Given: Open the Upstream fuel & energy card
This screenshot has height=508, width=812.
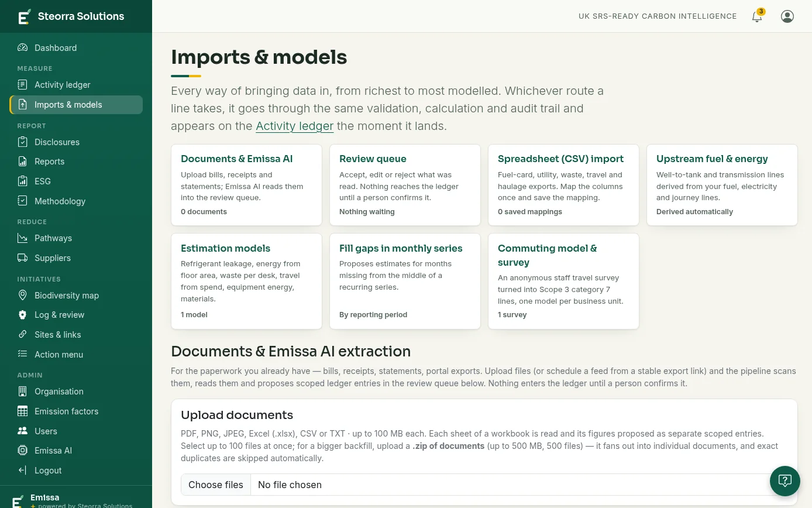Looking at the screenshot, I should (722, 185).
